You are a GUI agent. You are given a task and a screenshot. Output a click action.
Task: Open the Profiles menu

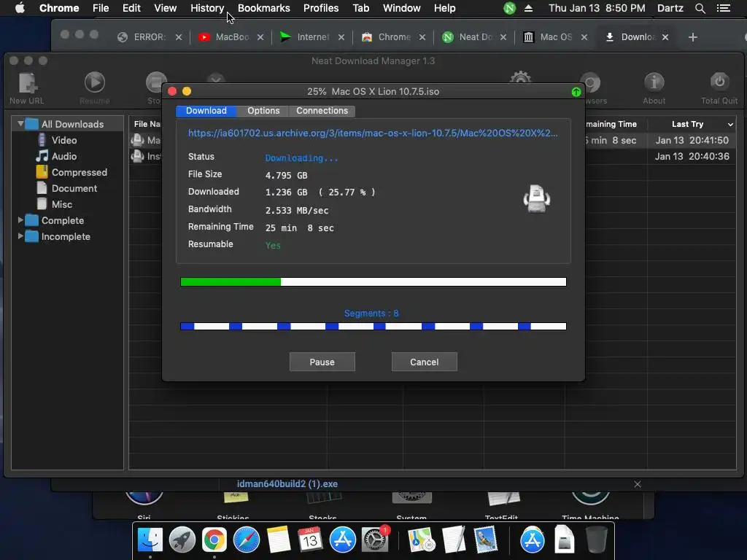321,8
